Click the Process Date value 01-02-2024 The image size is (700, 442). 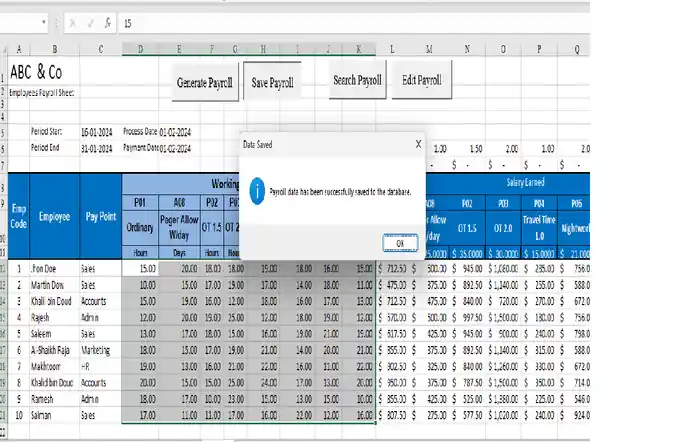[175, 132]
